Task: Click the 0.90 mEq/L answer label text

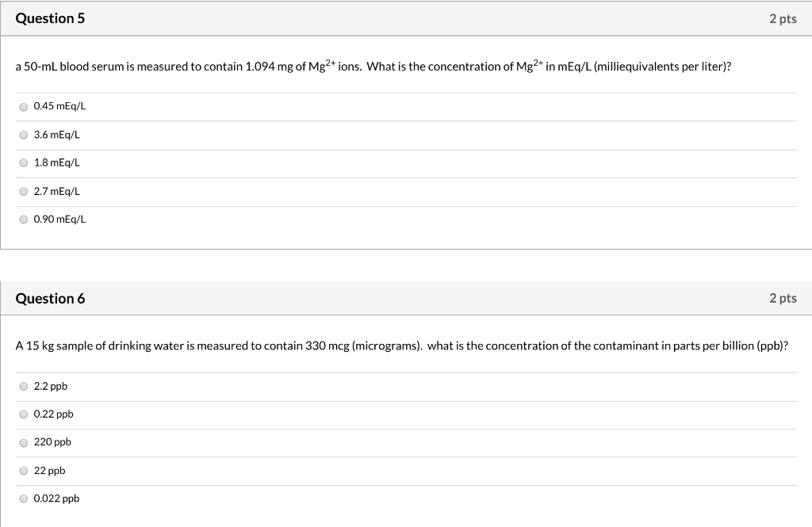Action: [x=60, y=220]
